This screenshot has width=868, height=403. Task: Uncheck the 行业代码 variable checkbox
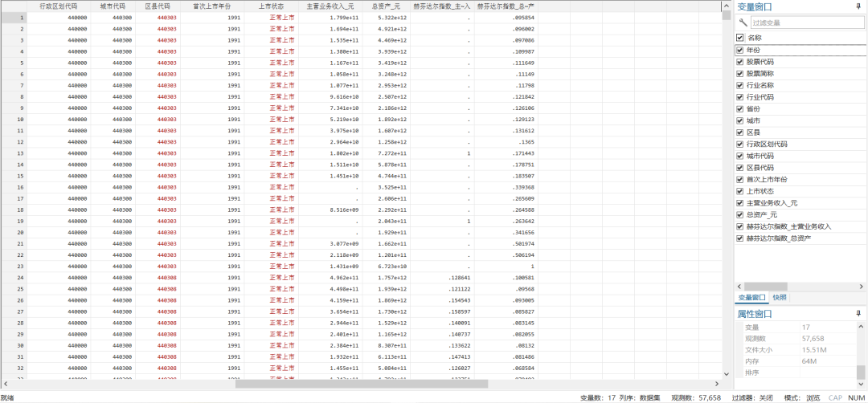tap(740, 97)
